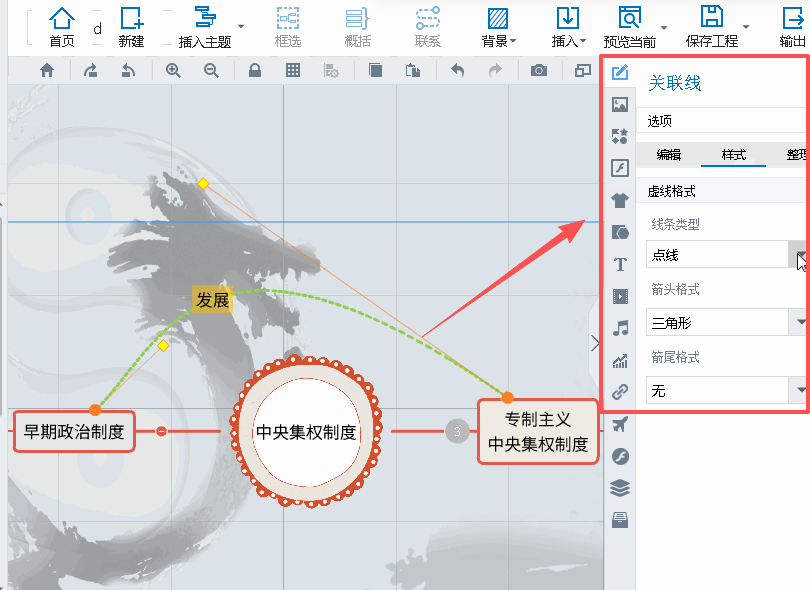
Task: Click the zoom in magnifier icon
Action: (x=173, y=70)
